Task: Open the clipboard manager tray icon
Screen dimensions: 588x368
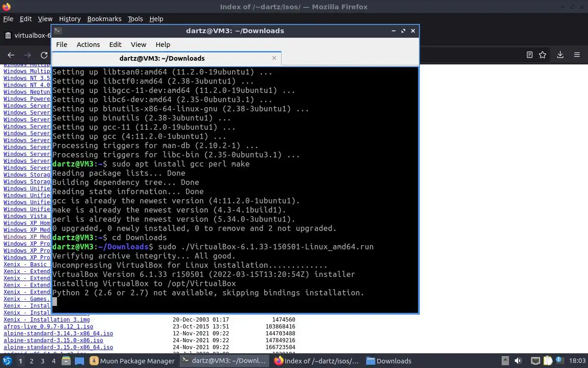Action: point(548,361)
